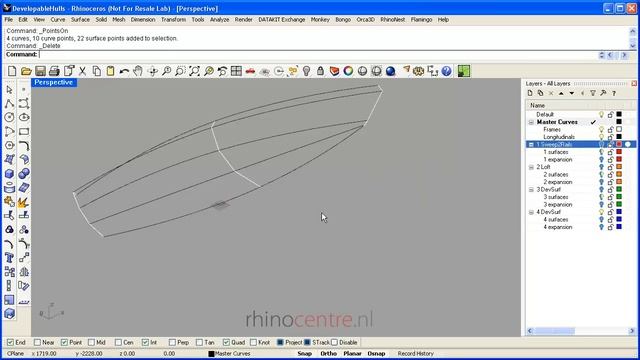Open the Perspective viewport title menu

53,82
